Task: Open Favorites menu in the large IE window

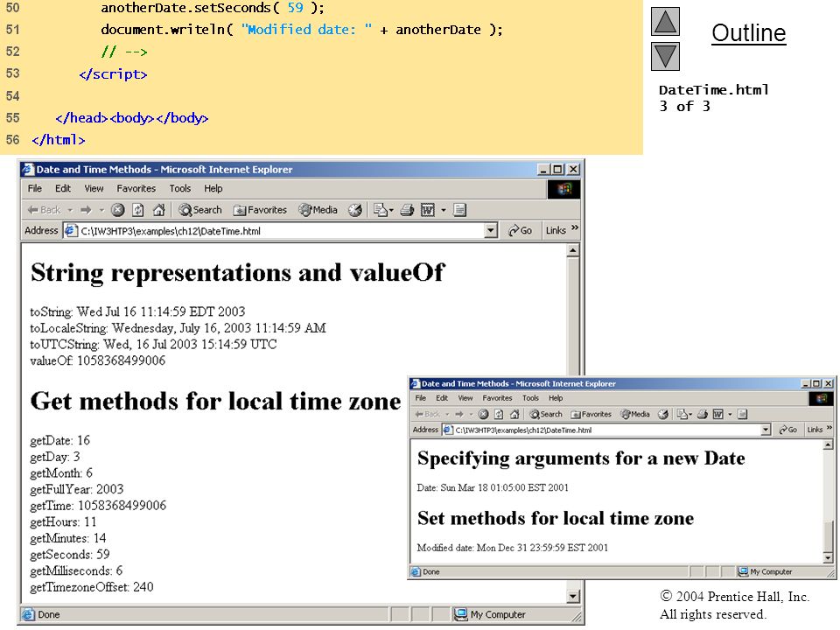Action: (x=136, y=189)
